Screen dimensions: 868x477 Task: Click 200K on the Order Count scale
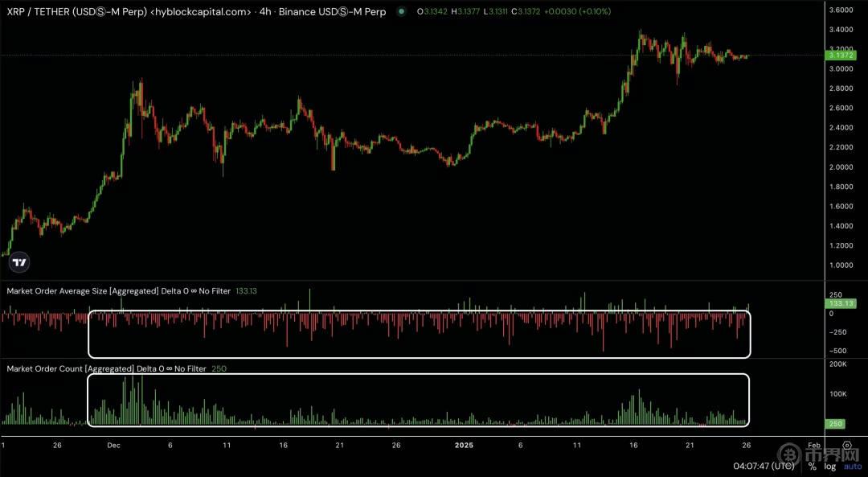pyautogui.click(x=837, y=364)
